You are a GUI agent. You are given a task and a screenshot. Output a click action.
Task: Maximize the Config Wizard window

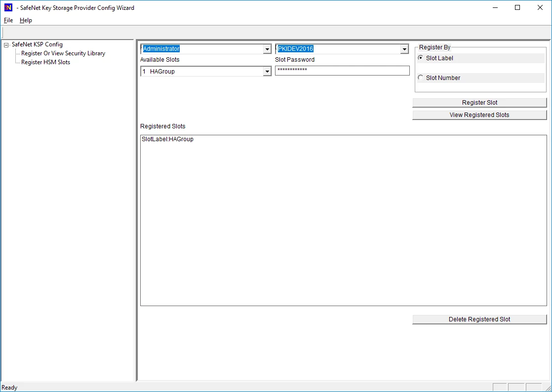[x=517, y=7]
